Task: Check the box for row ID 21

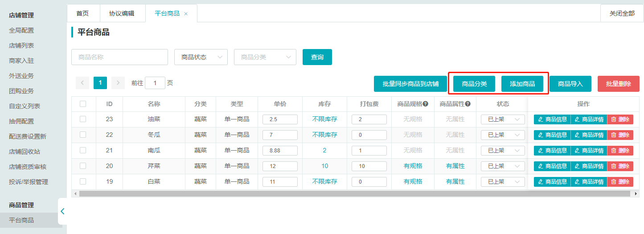Action: pyautogui.click(x=83, y=150)
